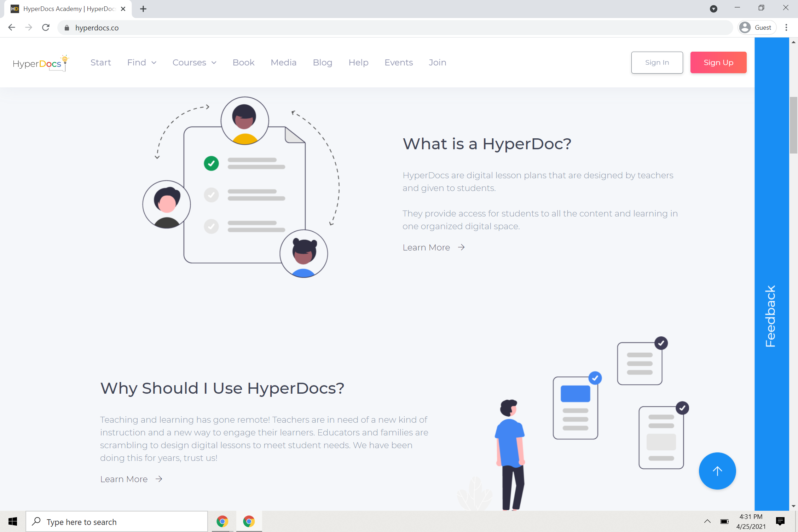798x532 pixels.
Task: Select Blog in the navigation menu
Action: pyautogui.click(x=322, y=62)
